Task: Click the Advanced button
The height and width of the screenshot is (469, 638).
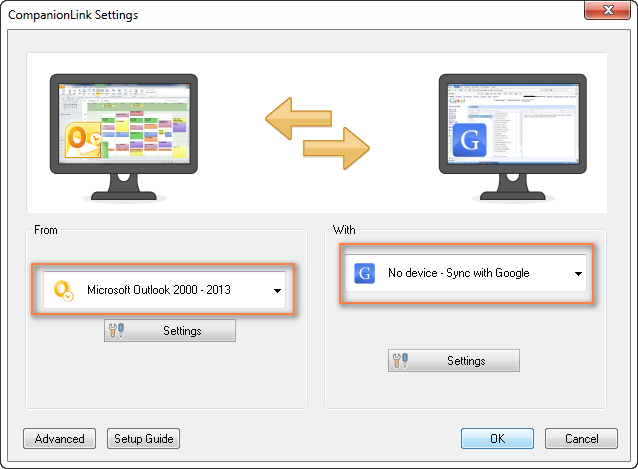Action: 59,438
